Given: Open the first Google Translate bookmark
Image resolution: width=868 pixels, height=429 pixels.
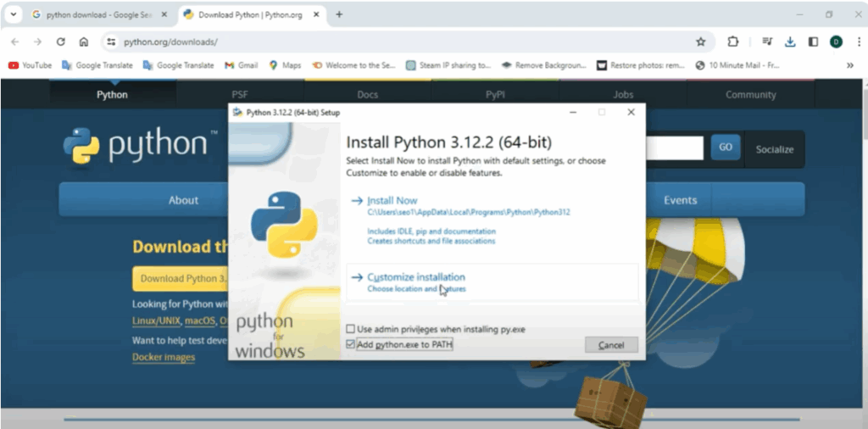Looking at the screenshot, I should (x=97, y=65).
